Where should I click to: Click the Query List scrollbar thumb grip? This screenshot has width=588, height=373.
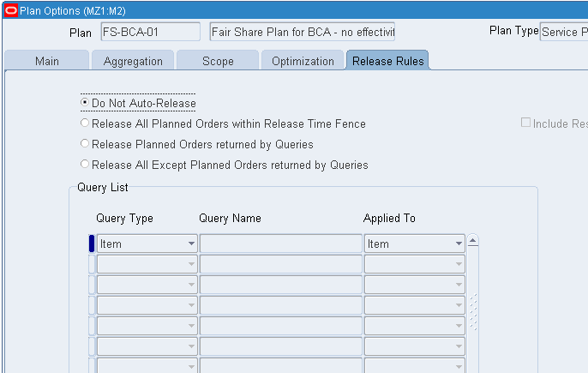coord(473,312)
